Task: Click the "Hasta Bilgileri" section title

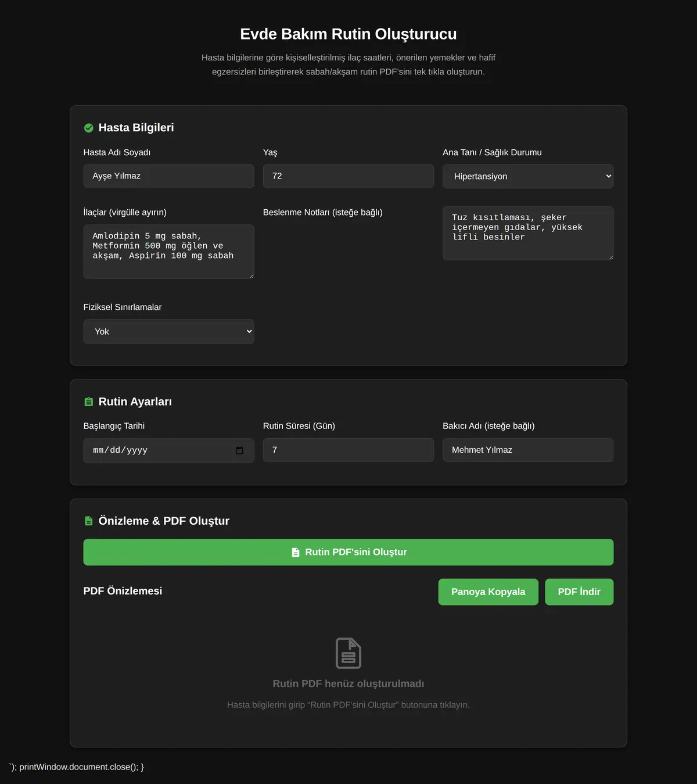Action: click(x=136, y=128)
